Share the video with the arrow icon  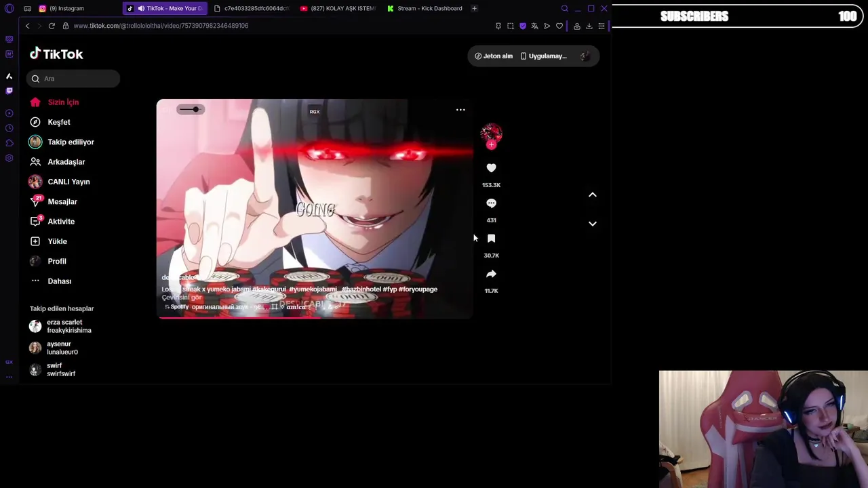tap(491, 274)
